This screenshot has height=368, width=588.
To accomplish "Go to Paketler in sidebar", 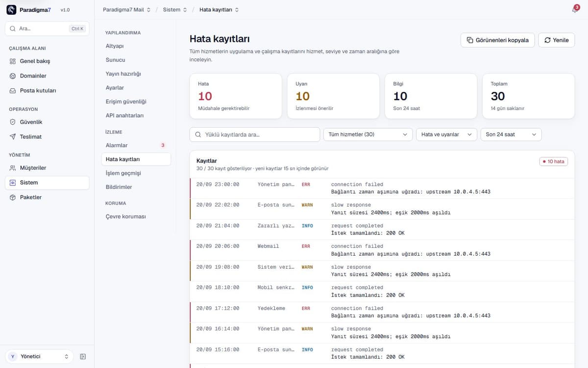I will click(x=47, y=197).
